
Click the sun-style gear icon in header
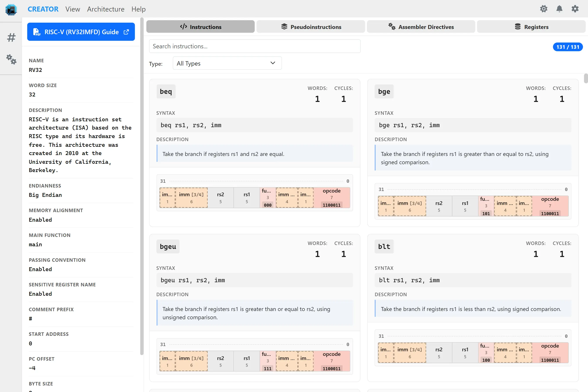(544, 9)
